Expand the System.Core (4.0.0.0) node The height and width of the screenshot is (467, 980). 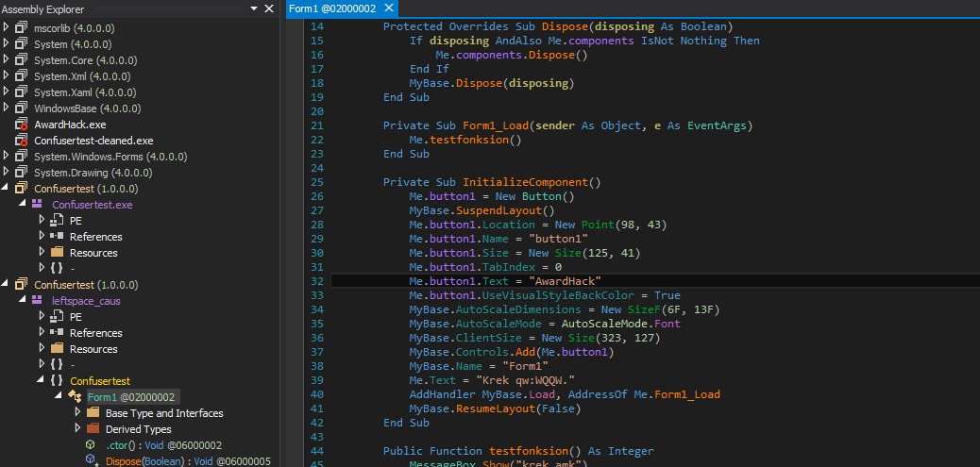point(7,60)
